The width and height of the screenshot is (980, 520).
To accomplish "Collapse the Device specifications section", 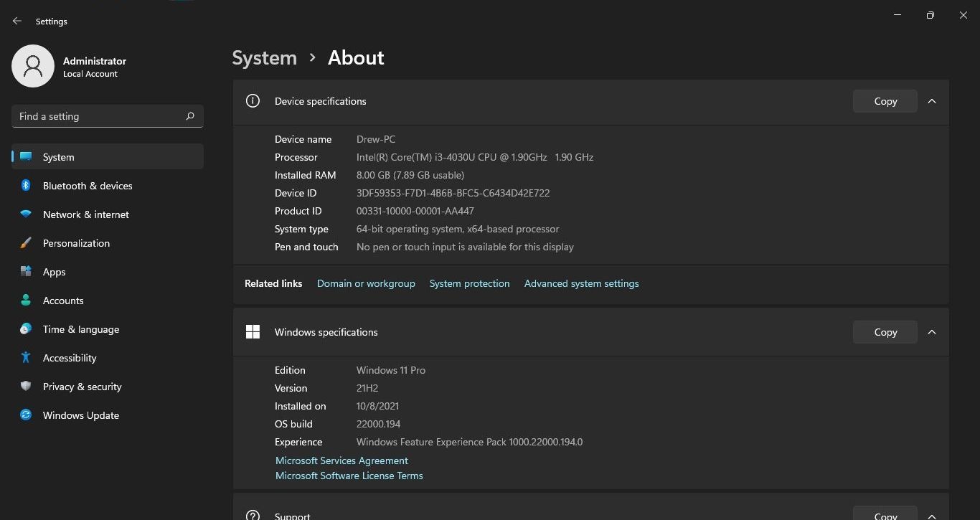I will 932,101.
